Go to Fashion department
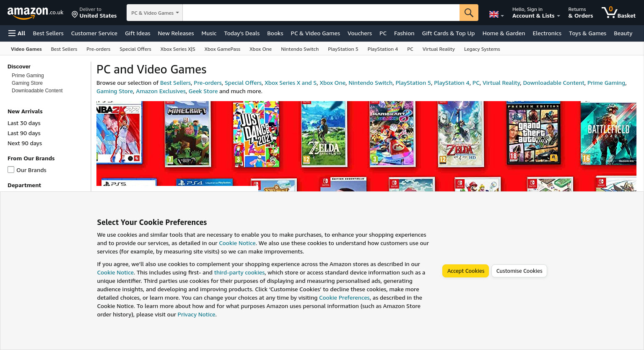This screenshot has height=350, width=644. [404, 33]
